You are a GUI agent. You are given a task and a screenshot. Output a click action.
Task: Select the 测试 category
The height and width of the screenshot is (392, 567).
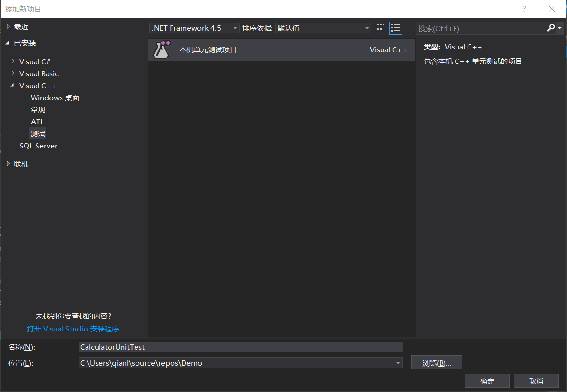pyautogui.click(x=38, y=134)
